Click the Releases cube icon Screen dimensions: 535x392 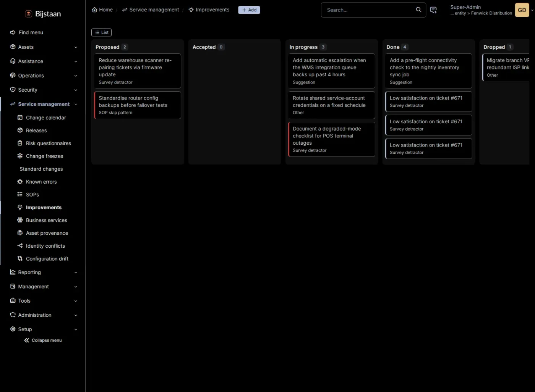20,131
